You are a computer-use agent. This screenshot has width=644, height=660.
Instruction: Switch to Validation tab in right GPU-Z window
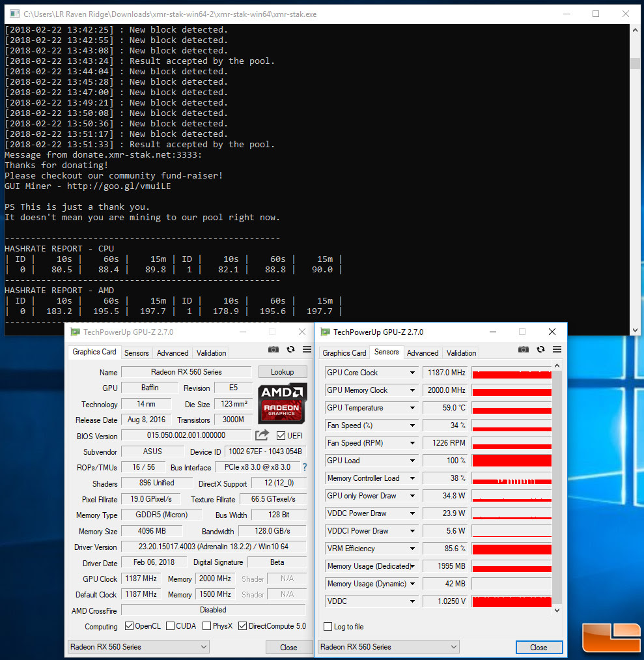pyautogui.click(x=461, y=353)
